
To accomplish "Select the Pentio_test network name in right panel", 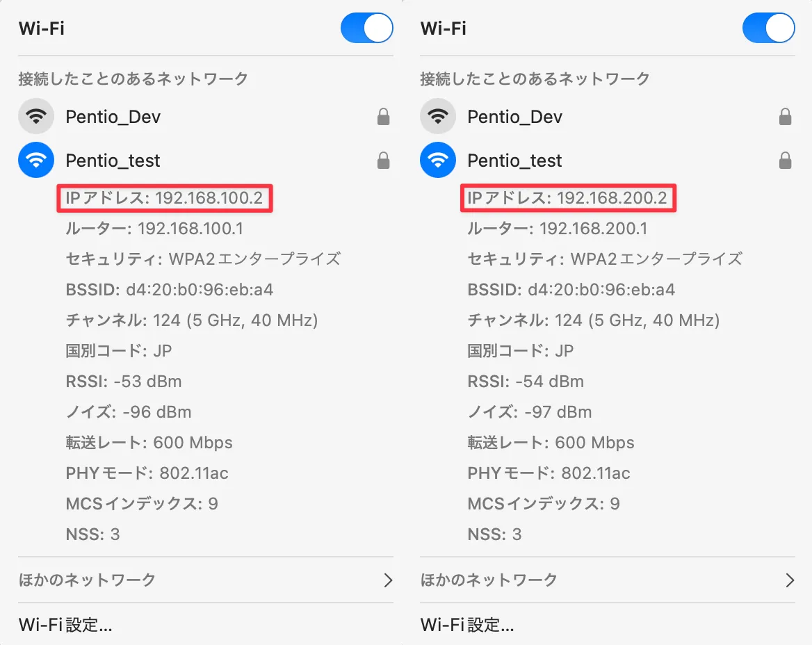I will [x=514, y=161].
